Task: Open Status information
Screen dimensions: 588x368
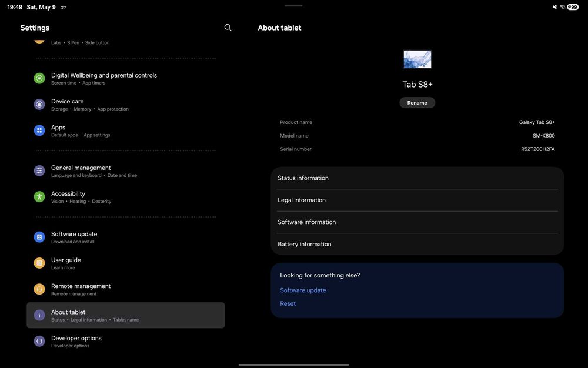Action: tap(417, 178)
